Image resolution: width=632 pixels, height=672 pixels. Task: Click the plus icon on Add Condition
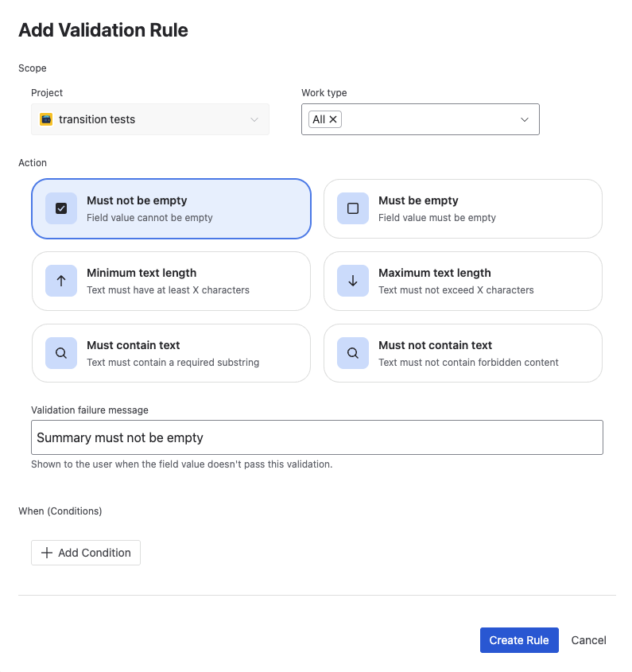45,552
